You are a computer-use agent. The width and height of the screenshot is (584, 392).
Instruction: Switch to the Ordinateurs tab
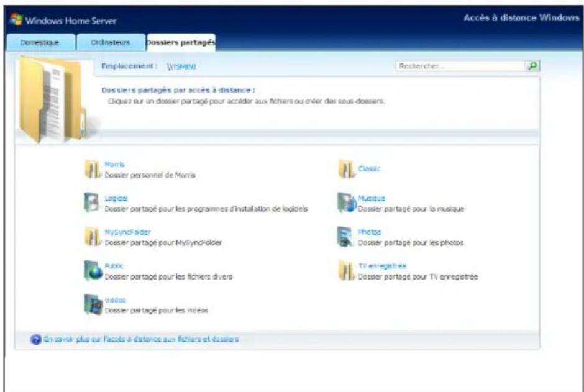(110, 42)
